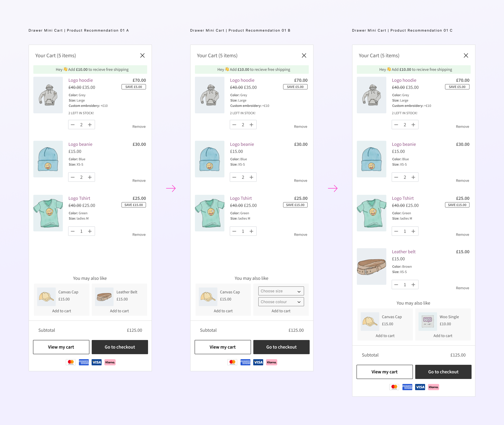The height and width of the screenshot is (425, 504).
Task: Select the Mastercard icon in variant C
Action: (x=394, y=387)
